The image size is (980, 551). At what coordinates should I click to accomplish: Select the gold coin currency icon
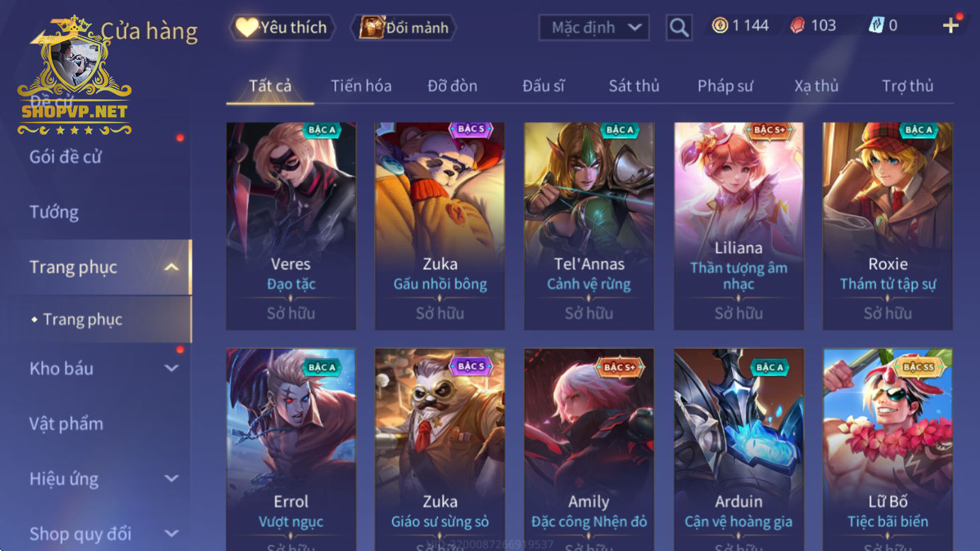pyautogui.click(x=720, y=26)
